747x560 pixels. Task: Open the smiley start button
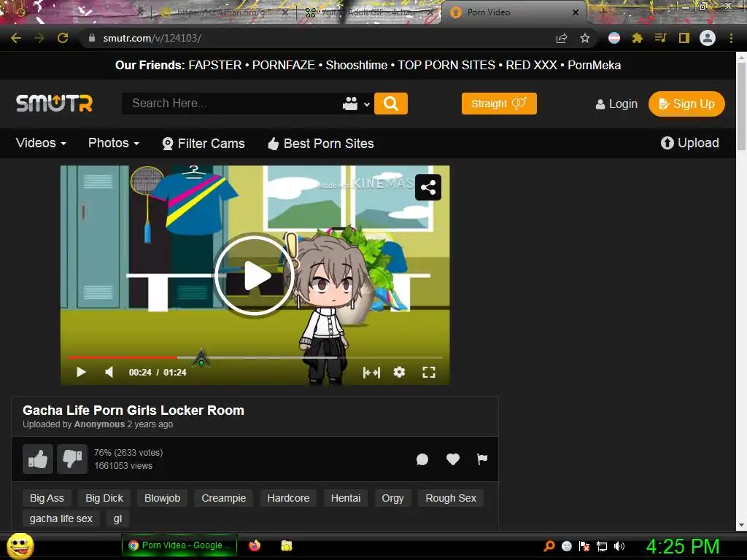20,545
